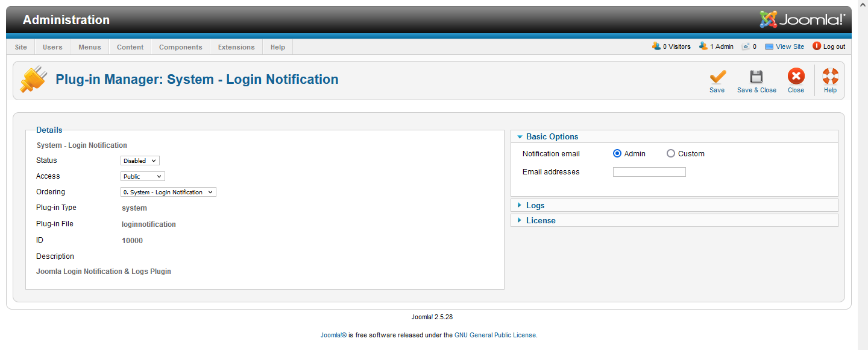Click the 'Joomla Login Notification & Logs Plugin' description
The width and height of the screenshot is (868, 350).
pyautogui.click(x=104, y=272)
